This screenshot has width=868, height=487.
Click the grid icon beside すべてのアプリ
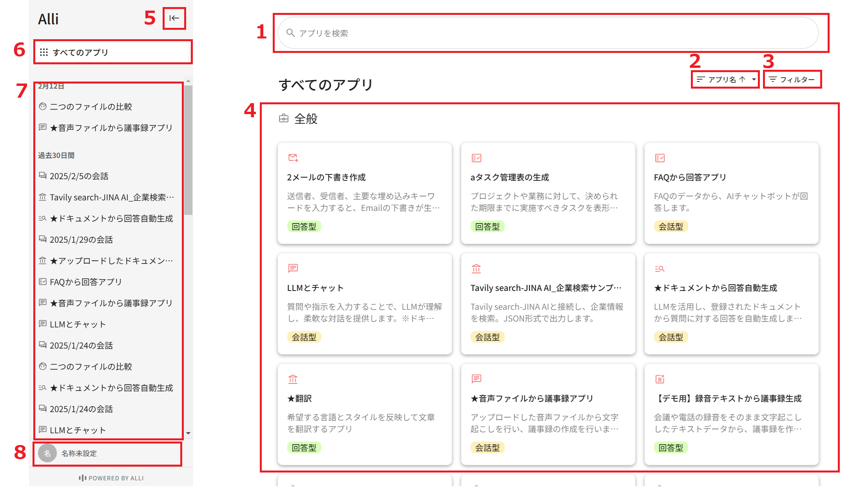tap(44, 52)
